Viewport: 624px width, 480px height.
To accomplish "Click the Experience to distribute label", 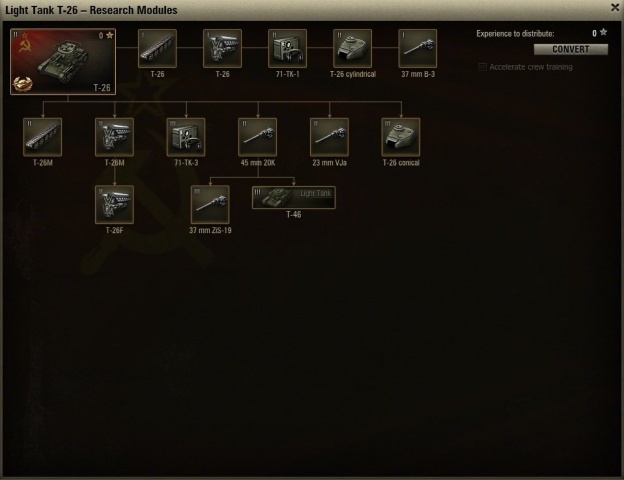I will click(x=515, y=34).
